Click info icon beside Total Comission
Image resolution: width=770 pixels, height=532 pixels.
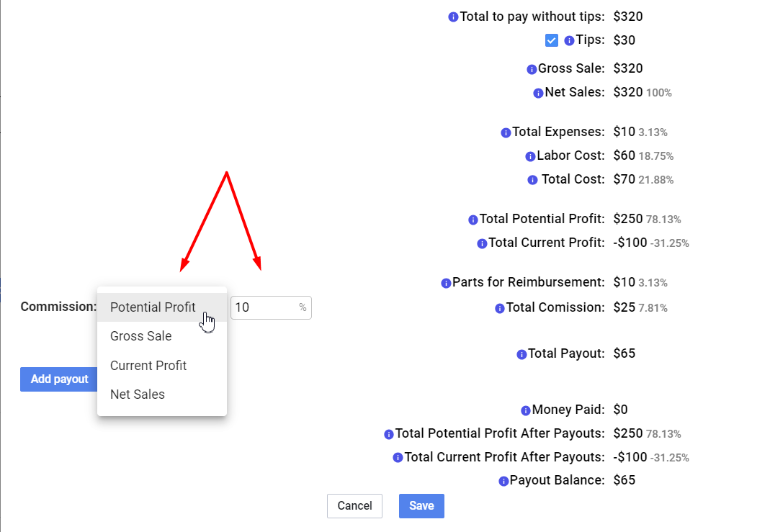click(499, 309)
